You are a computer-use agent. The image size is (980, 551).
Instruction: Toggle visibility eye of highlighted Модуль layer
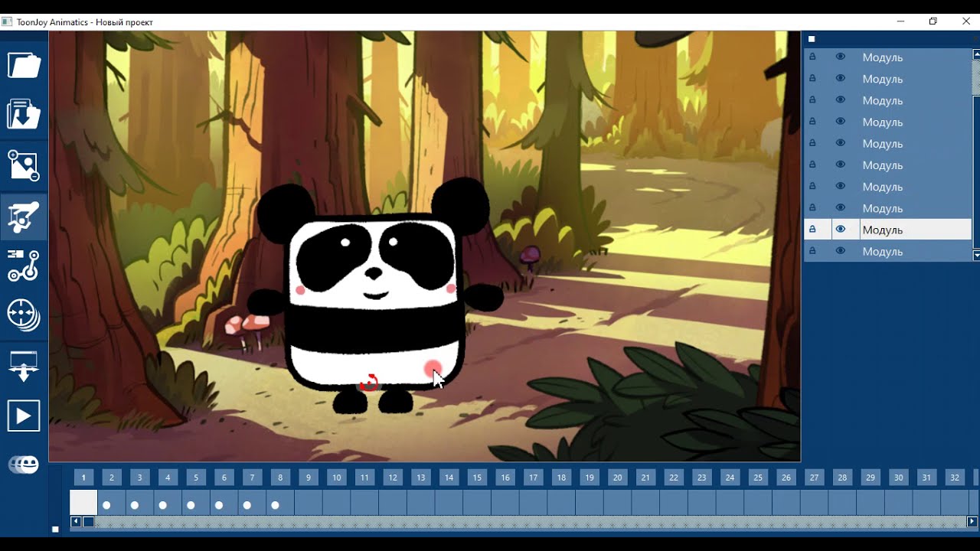840,229
